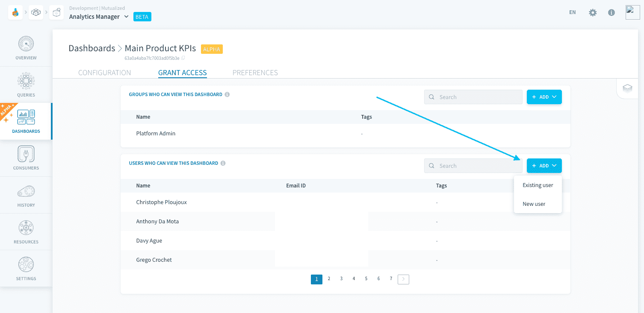This screenshot has height=313, width=644.
Task: Choose New user from Add menu
Action: (538, 204)
